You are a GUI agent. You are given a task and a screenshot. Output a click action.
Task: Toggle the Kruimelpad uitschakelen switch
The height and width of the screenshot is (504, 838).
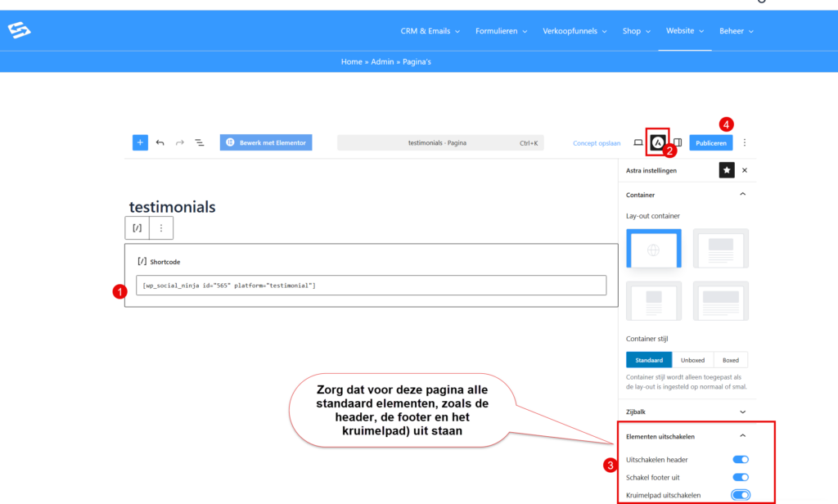(741, 495)
